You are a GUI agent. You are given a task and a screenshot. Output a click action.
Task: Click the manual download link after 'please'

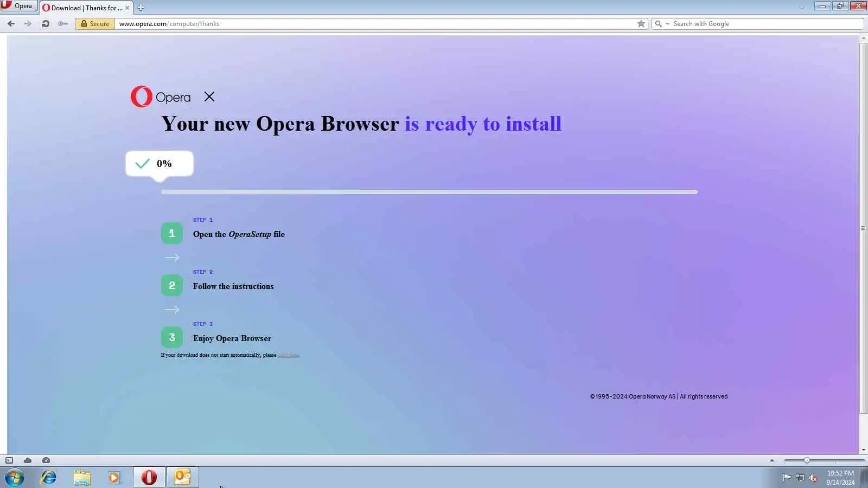click(x=288, y=355)
